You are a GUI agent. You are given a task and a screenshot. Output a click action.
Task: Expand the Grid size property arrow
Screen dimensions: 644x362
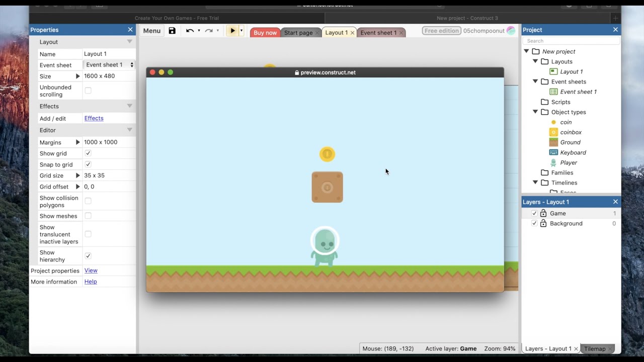pos(77,175)
